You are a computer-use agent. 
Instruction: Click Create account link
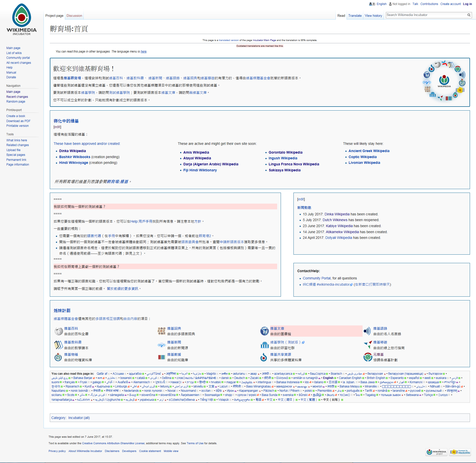pos(450,4)
